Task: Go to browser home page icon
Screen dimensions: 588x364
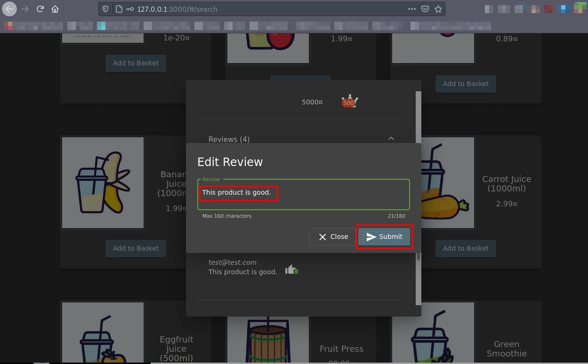Action: tap(55, 9)
